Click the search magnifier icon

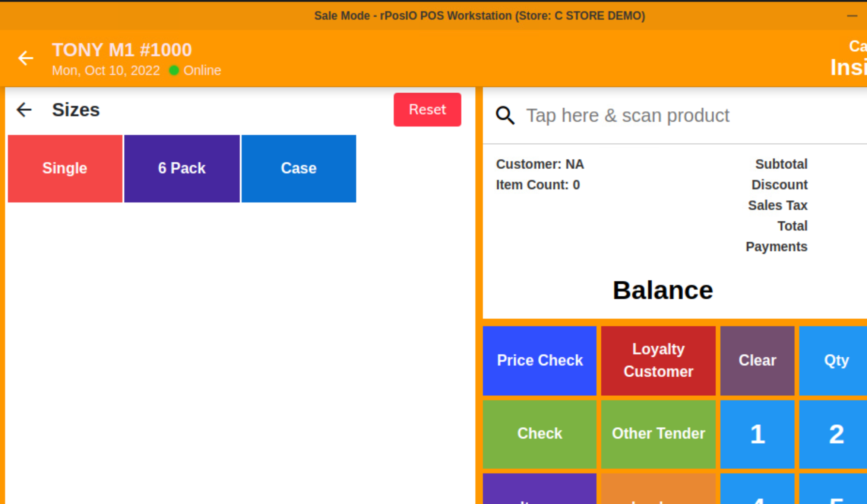pos(505,115)
